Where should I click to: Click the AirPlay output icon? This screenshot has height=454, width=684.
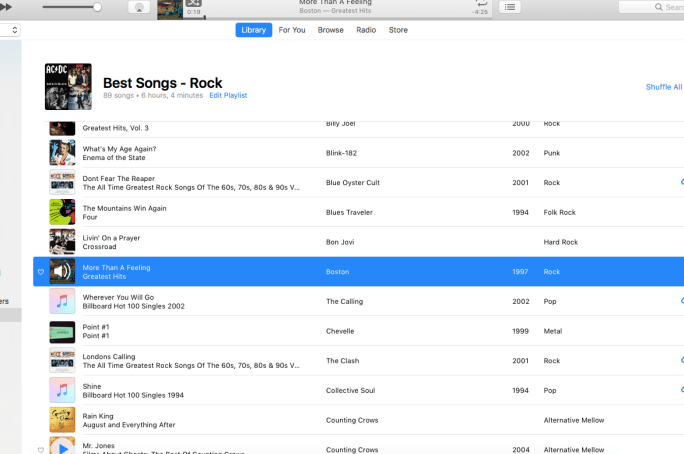tap(139, 7)
